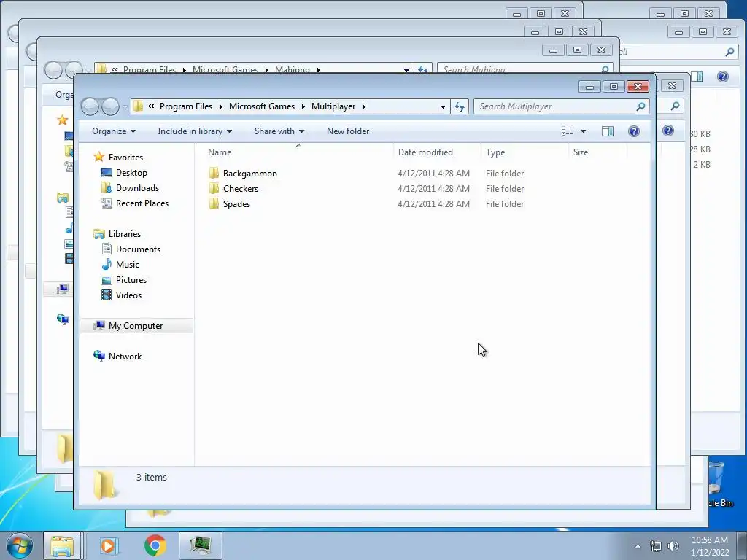Show the preview pane
Image resolution: width=747 pixels, height=560 pixels.
coord(608,131)
